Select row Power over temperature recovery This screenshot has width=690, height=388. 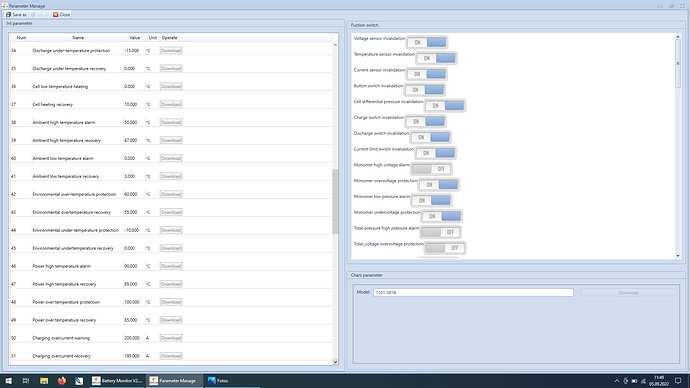(171, 320)
